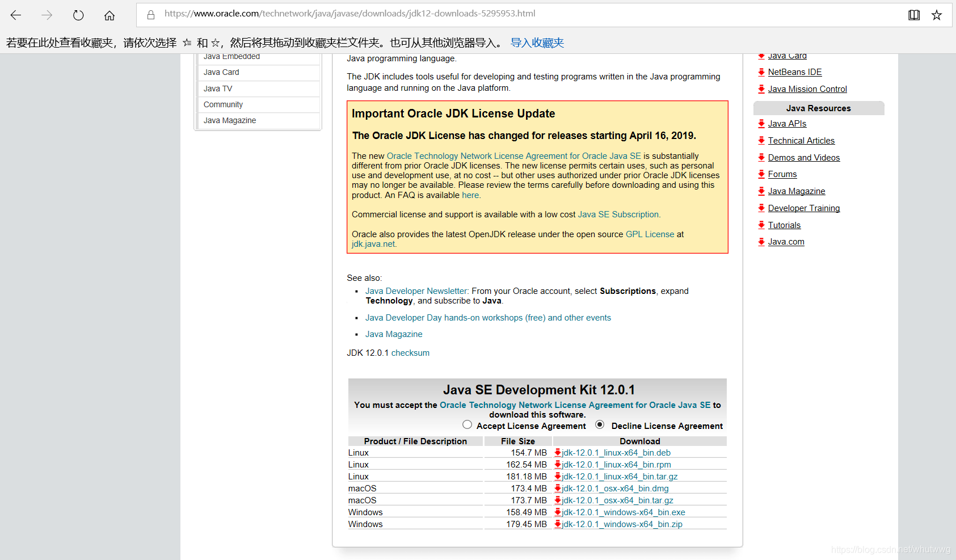Open Developer Training resource link
The width and height of the screenshot is (956, 560).
804,208
